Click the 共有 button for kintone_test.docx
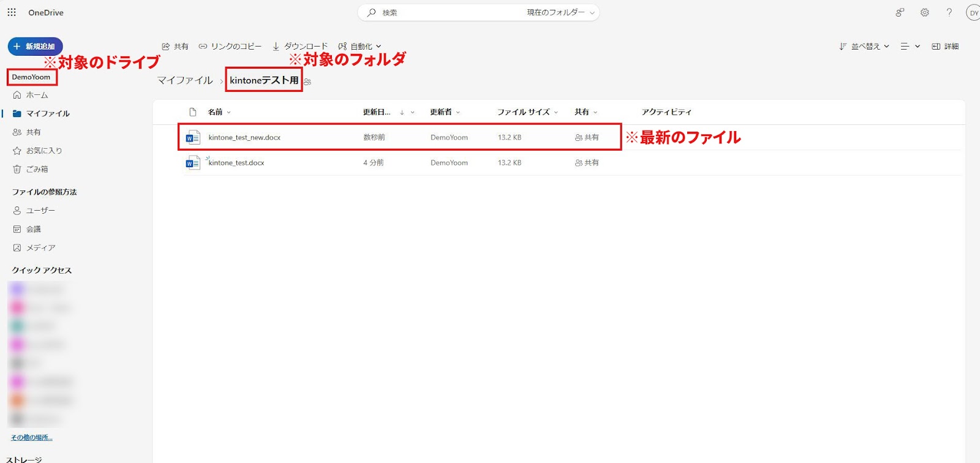 point(587,163)
